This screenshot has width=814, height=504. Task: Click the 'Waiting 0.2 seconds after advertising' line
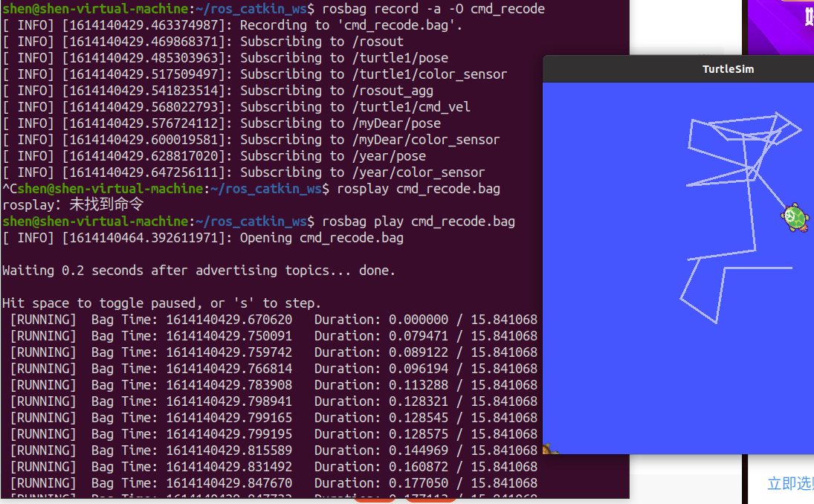199,271
